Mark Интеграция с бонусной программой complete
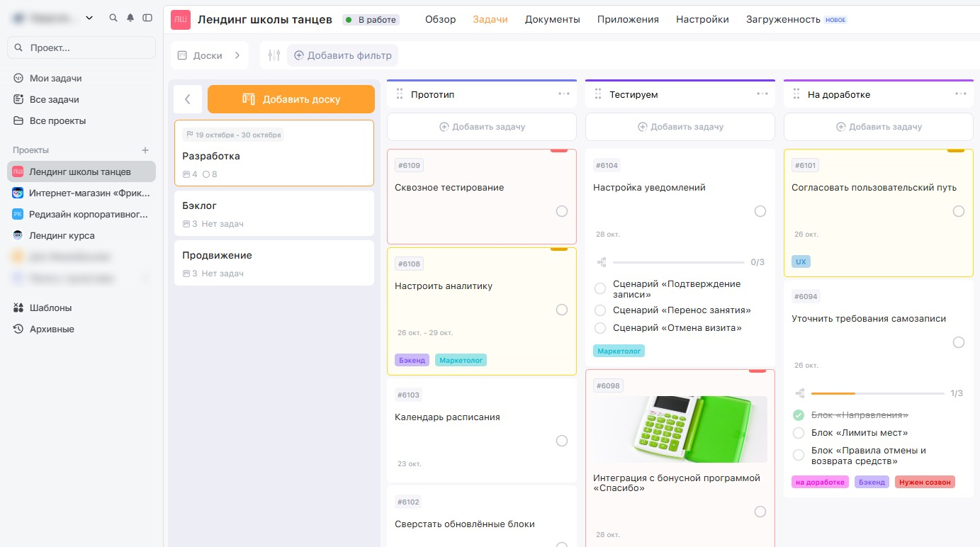980x547 pixels. pos(760,512)
